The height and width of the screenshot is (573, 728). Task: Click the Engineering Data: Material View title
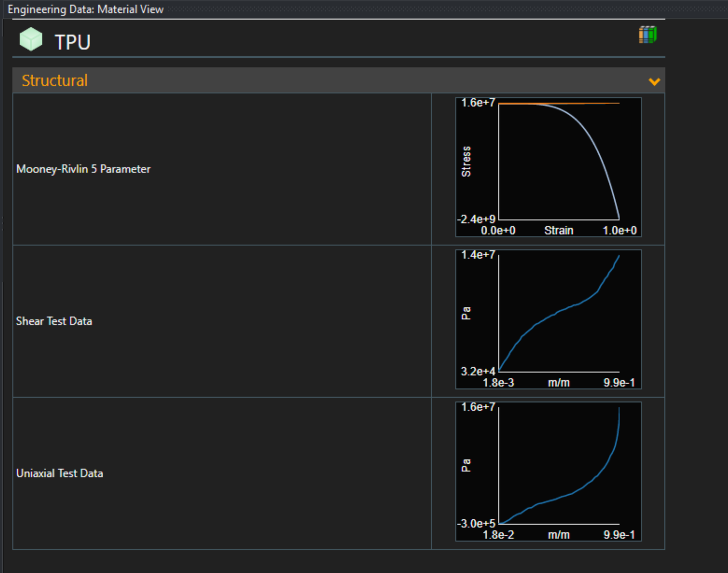pos(86,10)
